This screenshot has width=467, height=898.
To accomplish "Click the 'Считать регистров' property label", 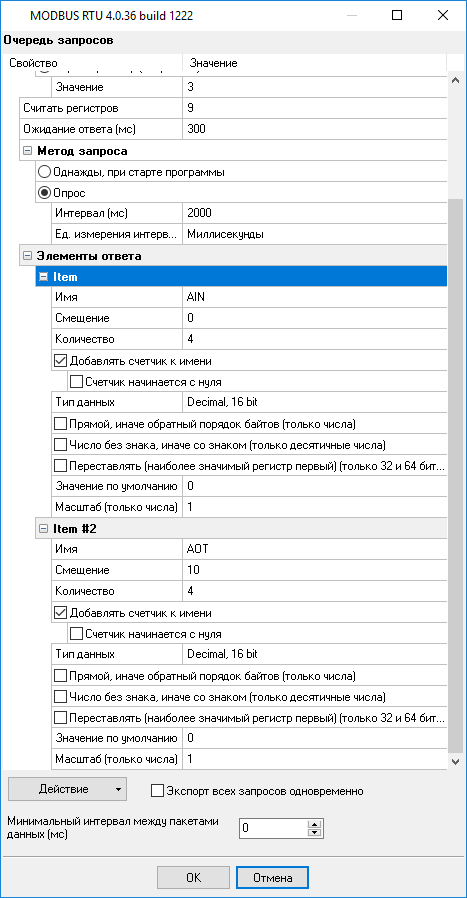I will point(71,108).
